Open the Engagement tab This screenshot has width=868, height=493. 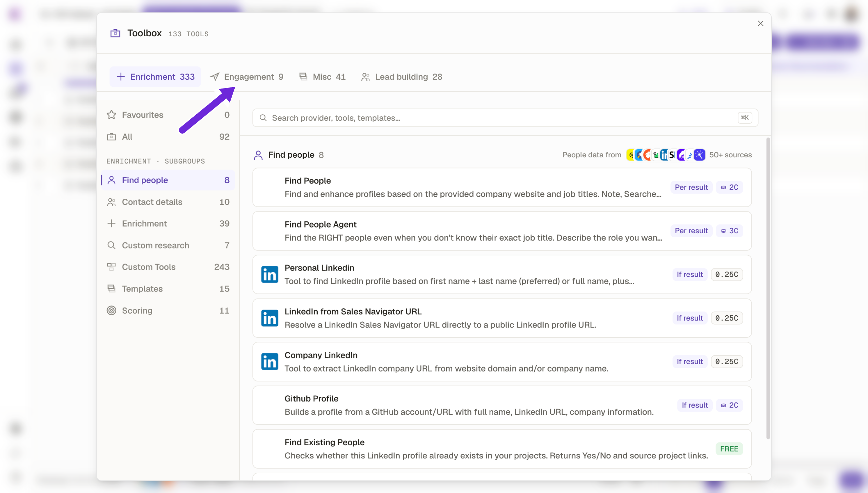click(246, 77)
